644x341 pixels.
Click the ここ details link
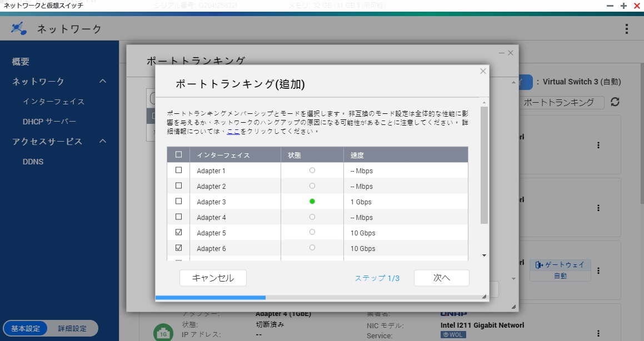point(233,132)
